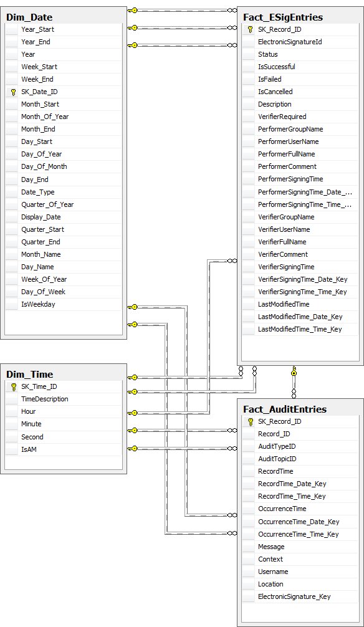Select the Year_End column row

pyautogui.click(x=63, y=42)
